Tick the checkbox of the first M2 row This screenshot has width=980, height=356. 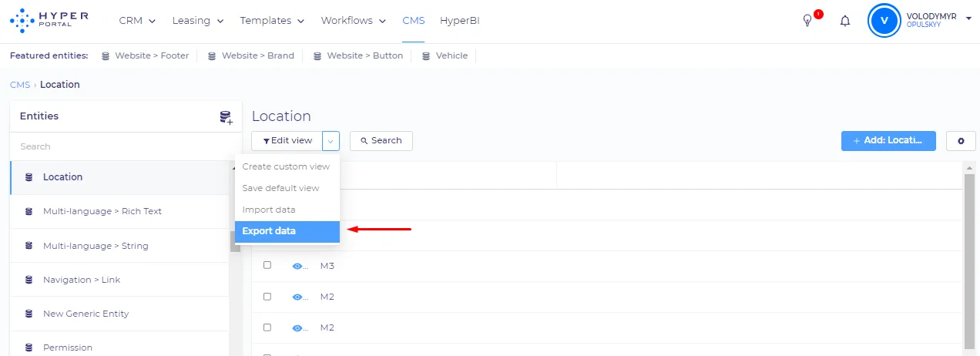pyautogui.click(x=267, y=296)
